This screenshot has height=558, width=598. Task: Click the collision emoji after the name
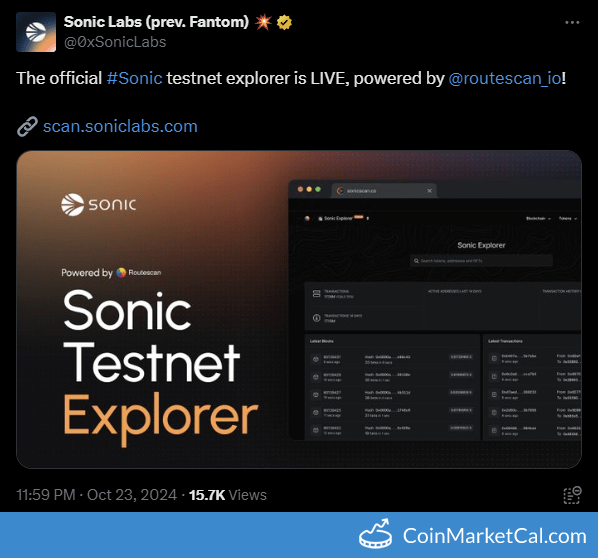(x=263, y=22)
